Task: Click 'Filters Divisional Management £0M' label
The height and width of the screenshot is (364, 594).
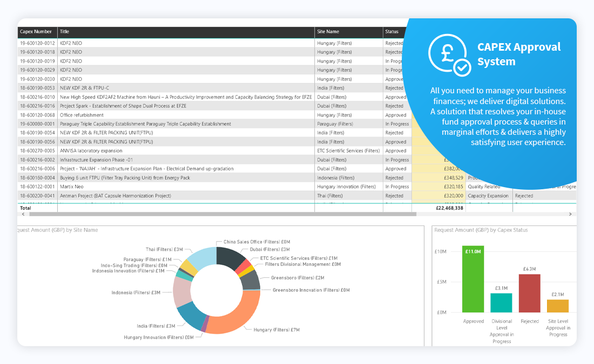Action: pos(303,264)
